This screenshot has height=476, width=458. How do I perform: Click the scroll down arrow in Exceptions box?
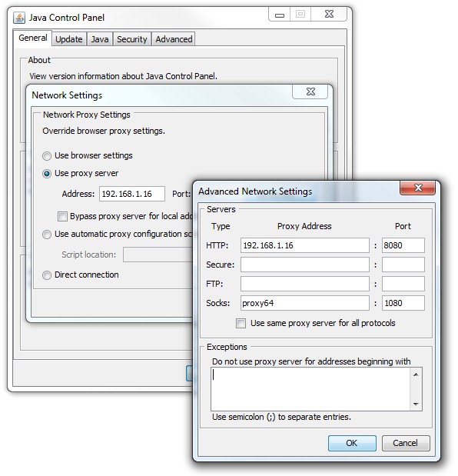pyautogui.click(x=416, y=404)
